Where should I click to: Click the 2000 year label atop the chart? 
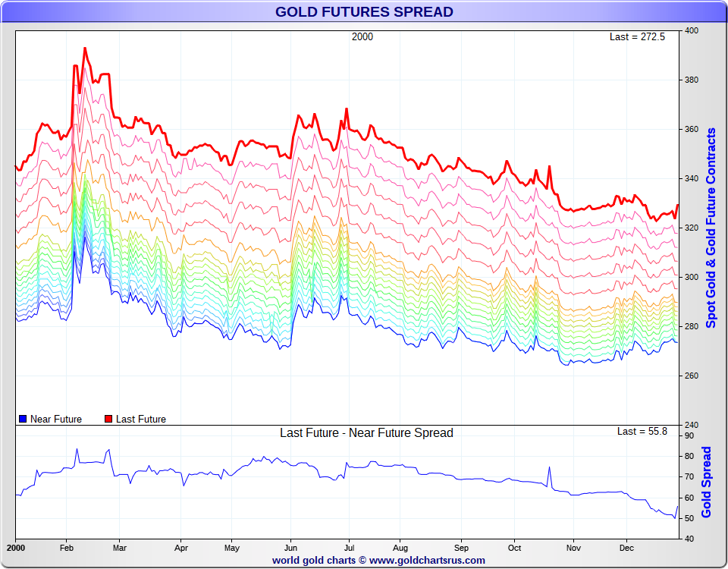(x=362, y=36)
